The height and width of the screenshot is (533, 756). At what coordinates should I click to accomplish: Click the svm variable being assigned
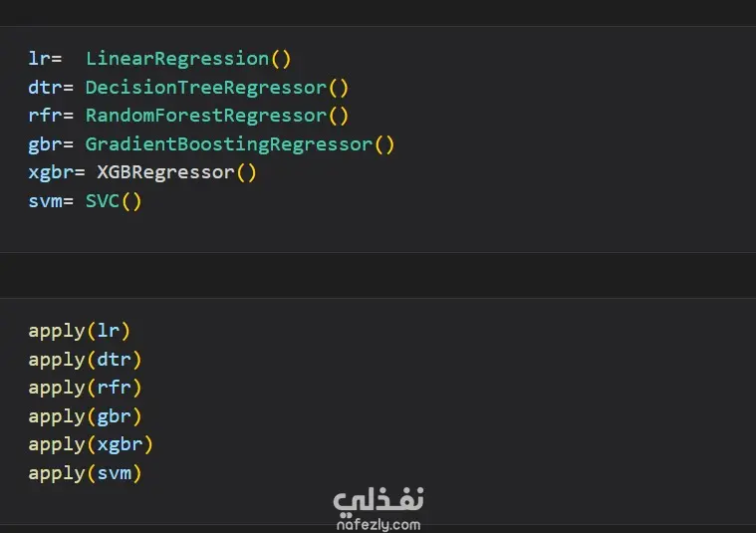[45, 201]
